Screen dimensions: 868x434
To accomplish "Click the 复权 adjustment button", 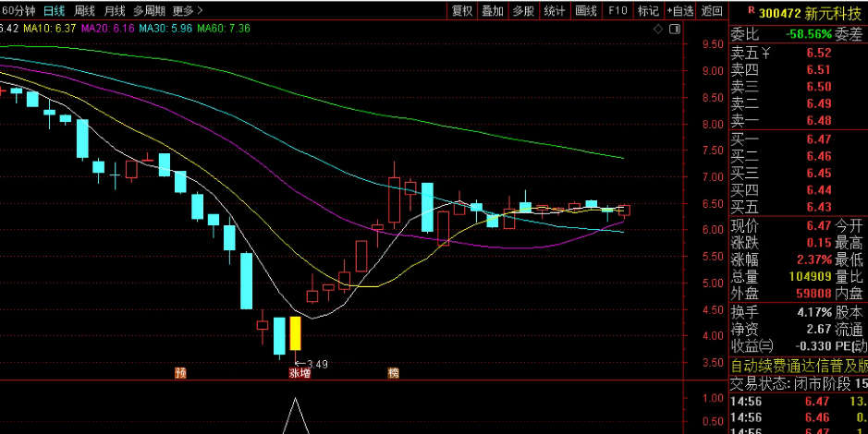I will click(x=462, y=10).
